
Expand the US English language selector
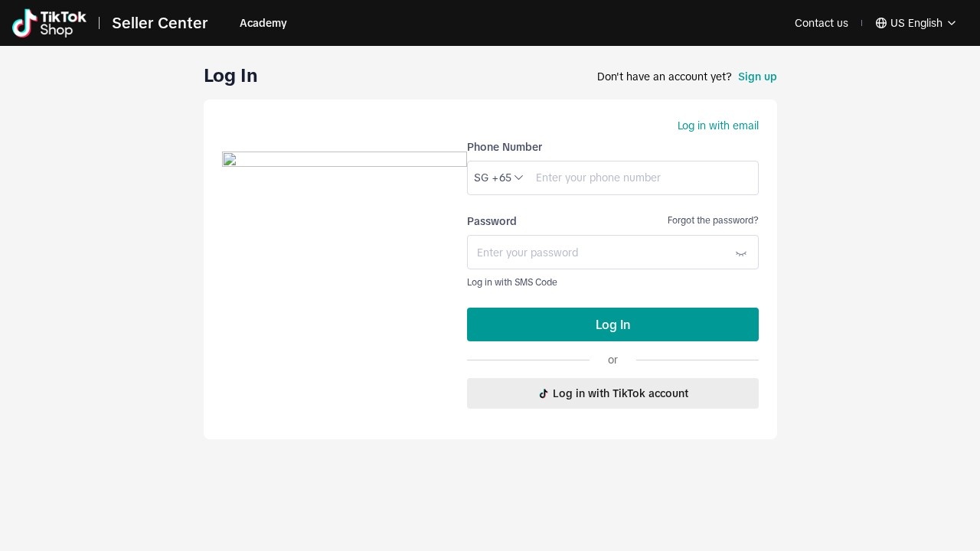pos(916,23)
